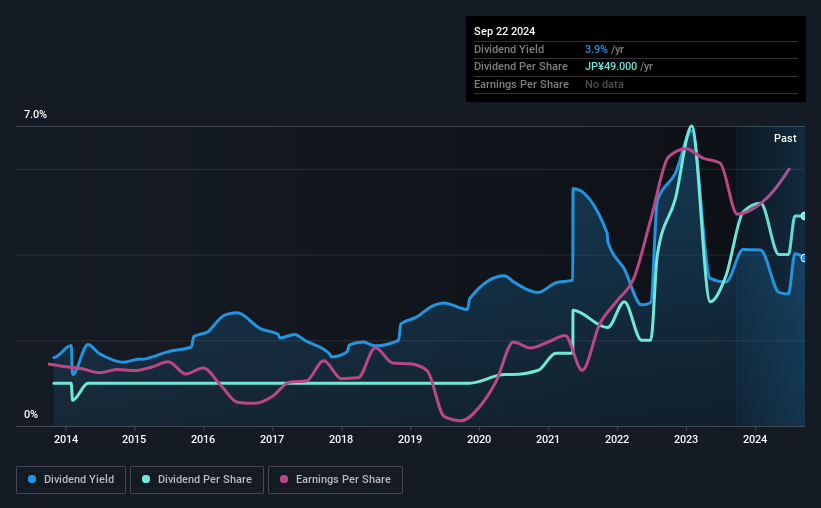Screen dimensions: 821x508
Task: Select the 2020 x-axis label
Action: click(x=479, y=439)
